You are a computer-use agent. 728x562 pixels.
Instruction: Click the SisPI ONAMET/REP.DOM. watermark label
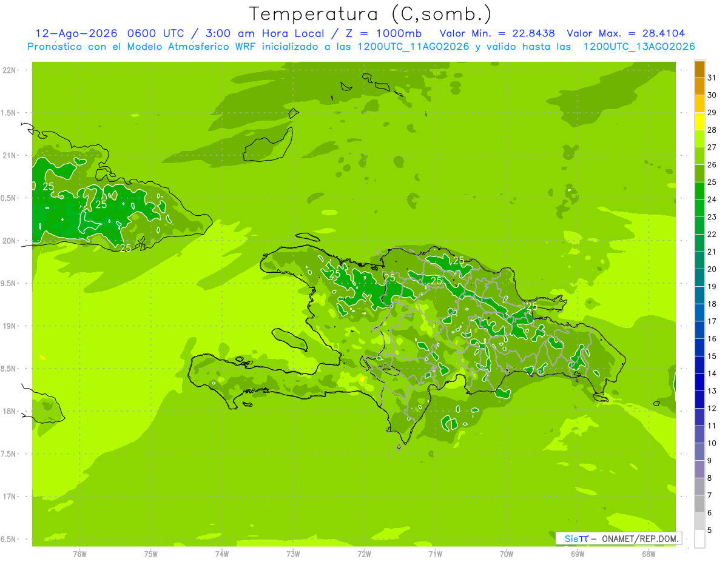(x=618, y=538)
